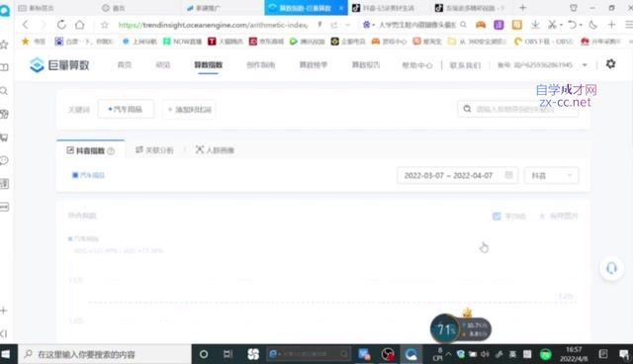This screenshot has width=633, height=364.
Task: Expand the user account dropdown arrow
Action: pyautogui.click(x=585, y=65)
